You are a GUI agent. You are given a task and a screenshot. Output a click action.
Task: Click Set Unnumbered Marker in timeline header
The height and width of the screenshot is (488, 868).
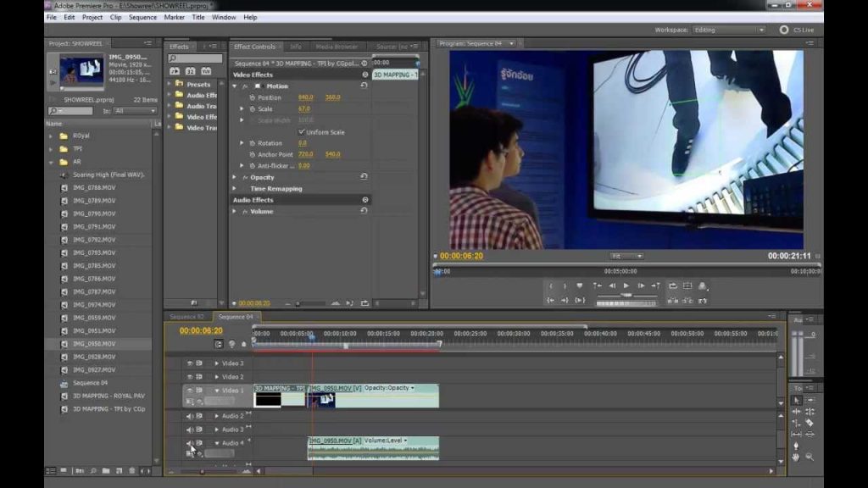tap(243, 344)
